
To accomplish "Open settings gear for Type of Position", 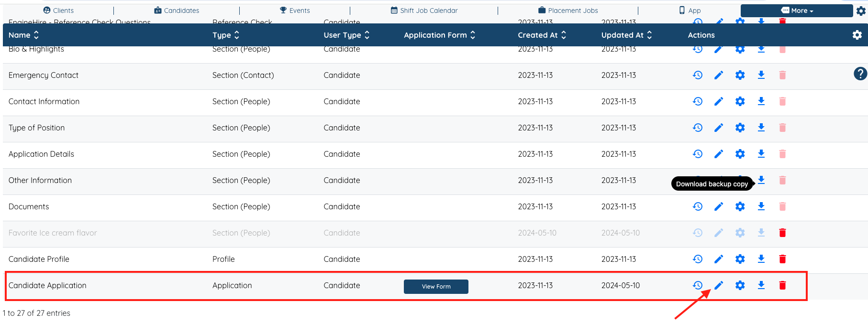I will click(740, 128).
